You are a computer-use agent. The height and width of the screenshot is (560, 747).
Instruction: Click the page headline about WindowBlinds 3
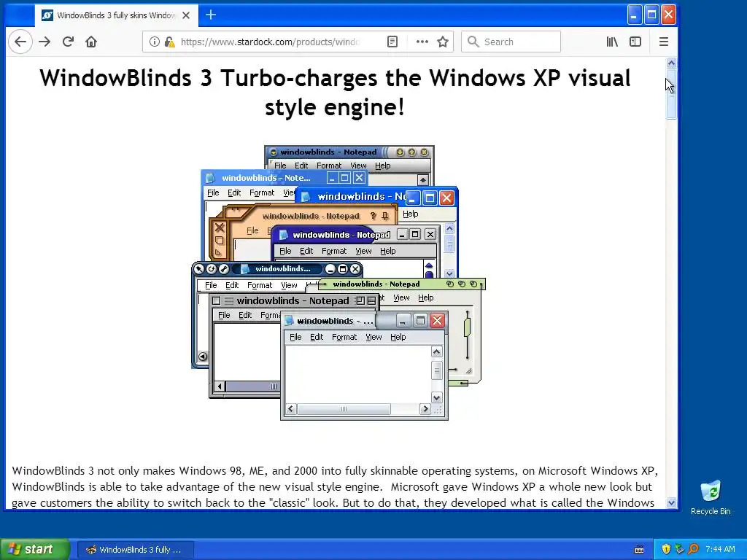pos(335,92)
